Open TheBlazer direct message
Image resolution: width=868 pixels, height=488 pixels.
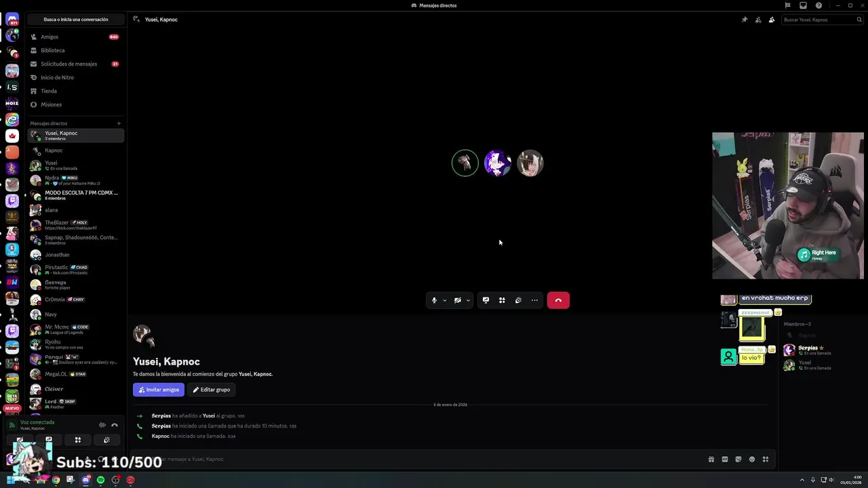[75, 225]
